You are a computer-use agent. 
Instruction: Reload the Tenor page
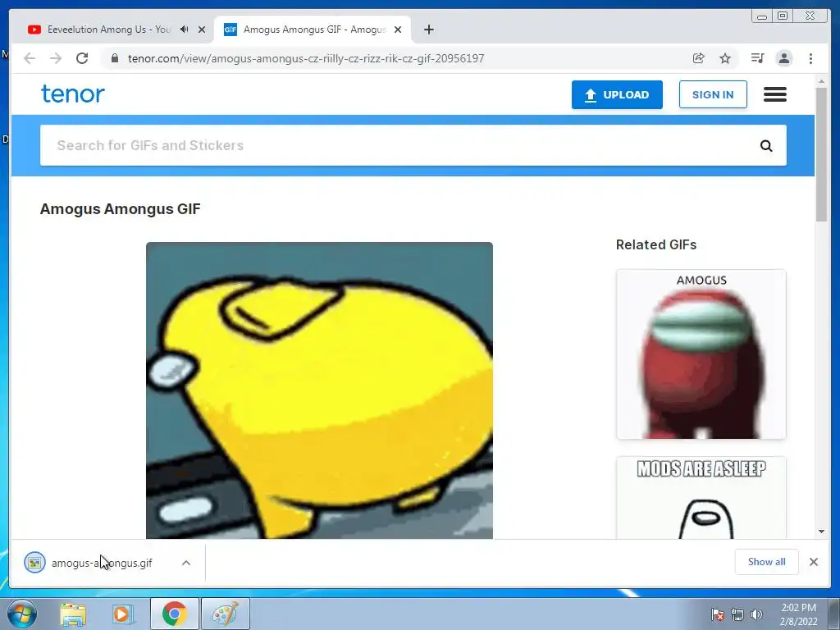pyautogui.click(x=82, y=58)
